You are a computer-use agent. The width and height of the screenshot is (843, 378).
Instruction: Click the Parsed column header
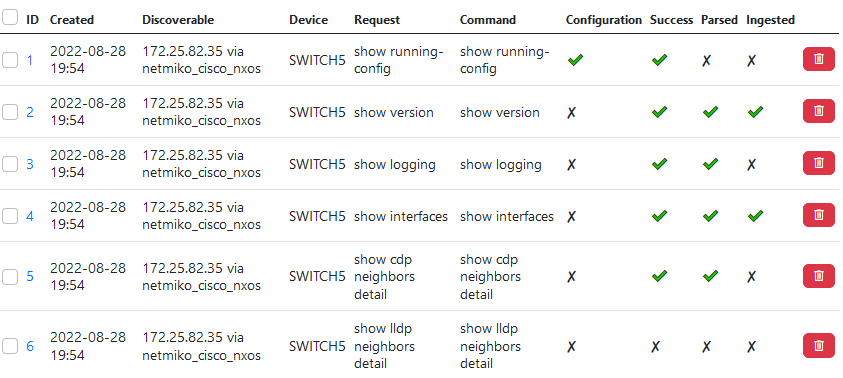[719, 20]
